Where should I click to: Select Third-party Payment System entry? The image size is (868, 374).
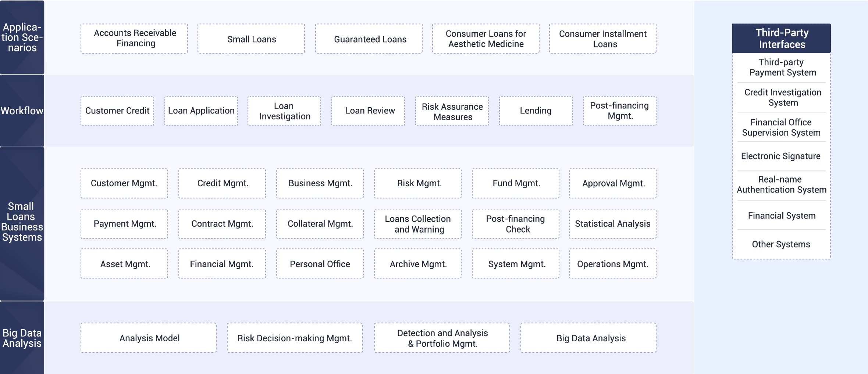click(782, 67)
